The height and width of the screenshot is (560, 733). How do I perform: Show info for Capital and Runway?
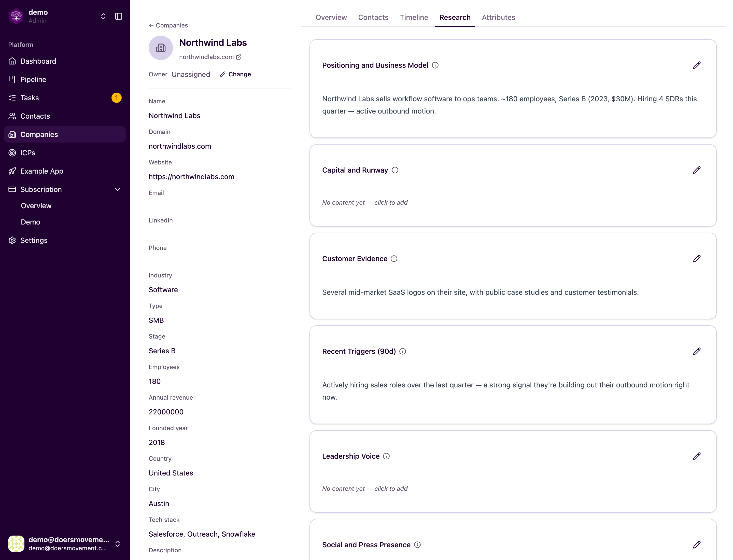coord(395,170)
